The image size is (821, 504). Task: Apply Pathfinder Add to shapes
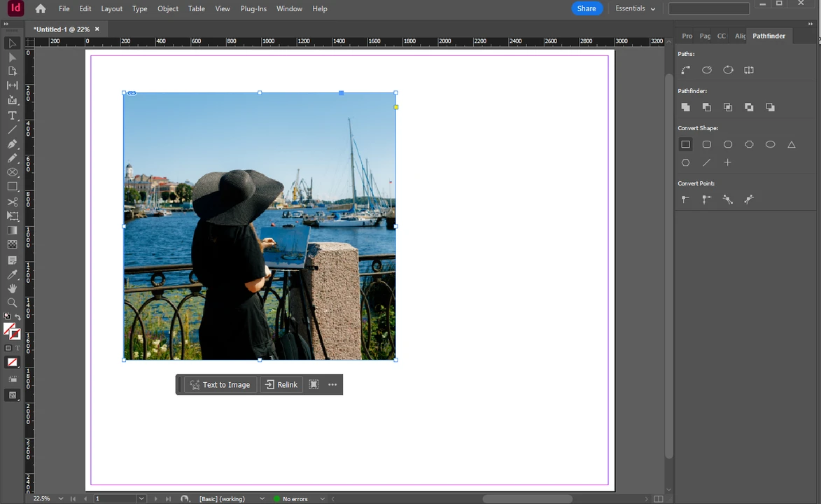[685, 107]
